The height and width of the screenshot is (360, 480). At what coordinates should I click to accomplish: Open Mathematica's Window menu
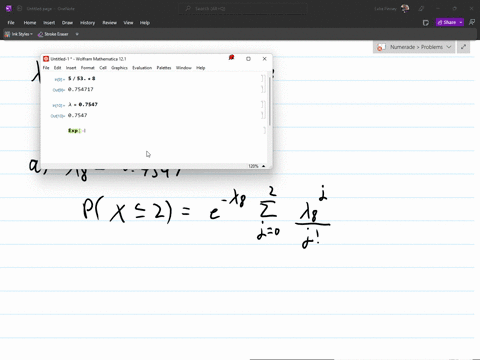click(184, 68)
